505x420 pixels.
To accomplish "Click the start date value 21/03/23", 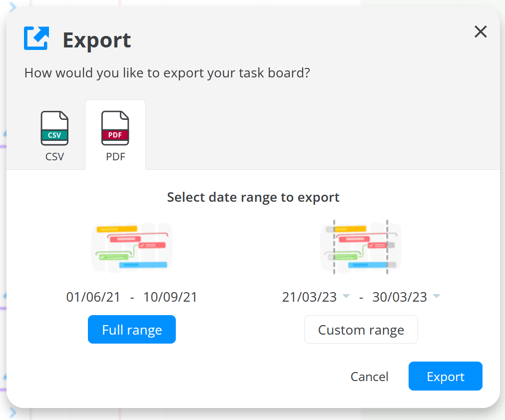I will tap(310, 297).
